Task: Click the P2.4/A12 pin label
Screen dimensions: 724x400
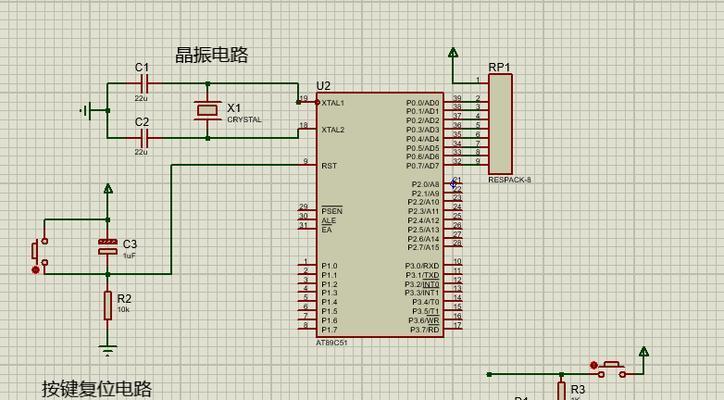Action: [x=423, y=220]
